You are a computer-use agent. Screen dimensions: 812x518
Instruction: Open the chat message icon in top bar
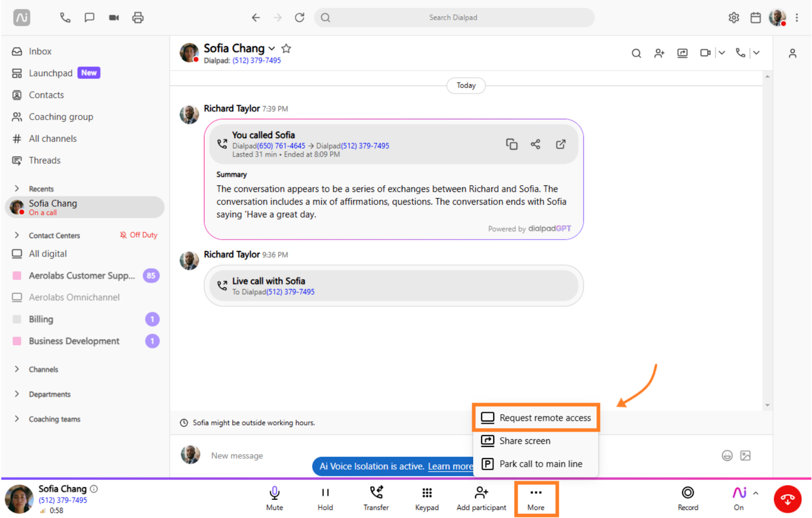pos(89,18)
